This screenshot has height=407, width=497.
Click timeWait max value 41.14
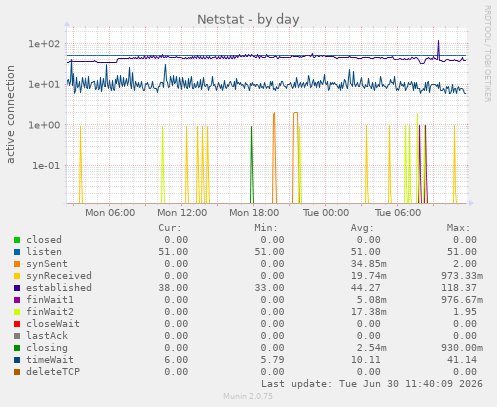462,360
